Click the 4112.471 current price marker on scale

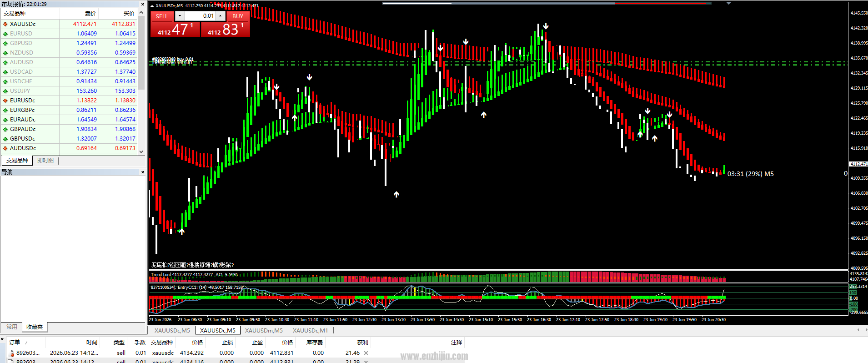[858, 164]
